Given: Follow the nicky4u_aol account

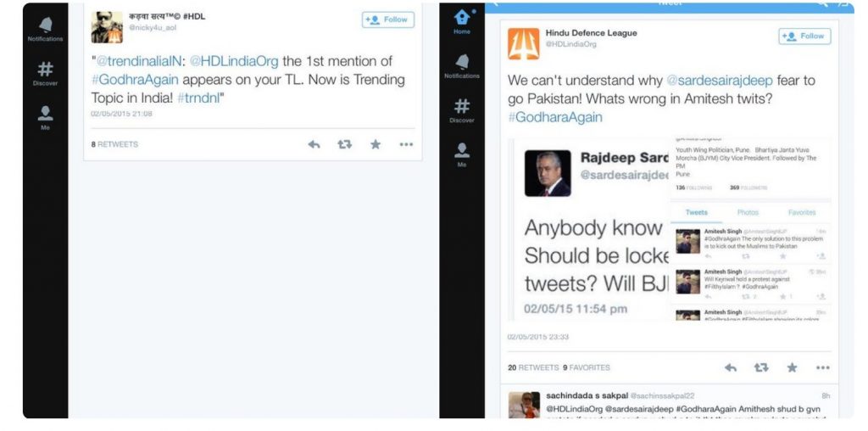Looking at the screenshot, I should [x=388, y=20].
